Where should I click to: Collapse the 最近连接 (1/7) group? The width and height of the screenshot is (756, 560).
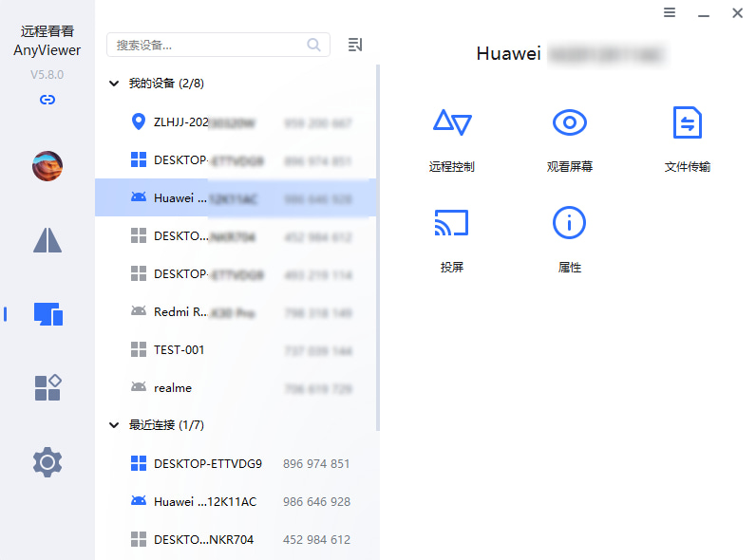click(x=114, y=425)
